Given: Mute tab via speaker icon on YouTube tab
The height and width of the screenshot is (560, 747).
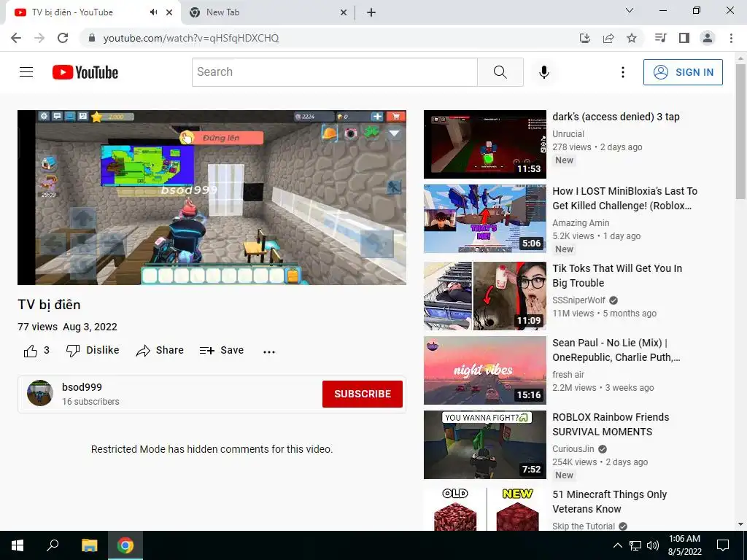Looking at the screenshot, I should 153,12.
